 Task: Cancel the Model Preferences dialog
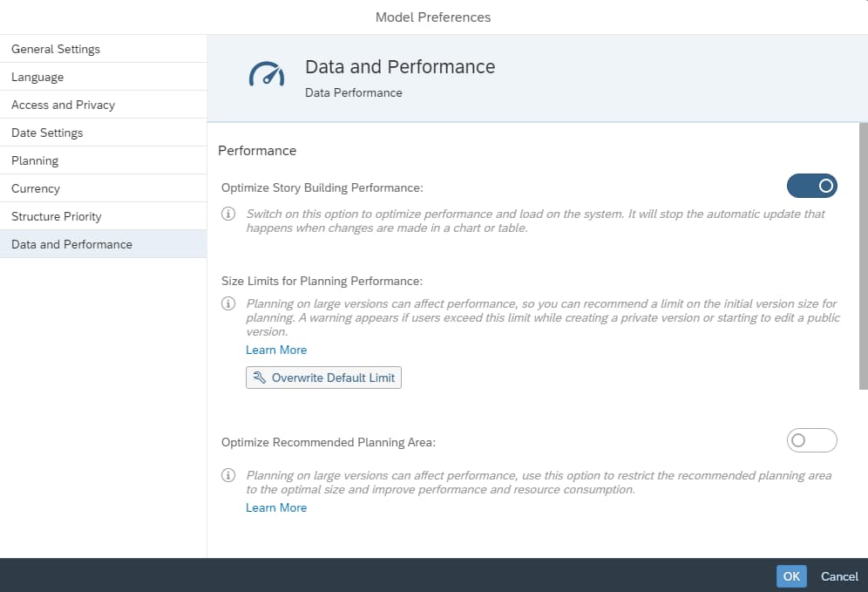839,576
